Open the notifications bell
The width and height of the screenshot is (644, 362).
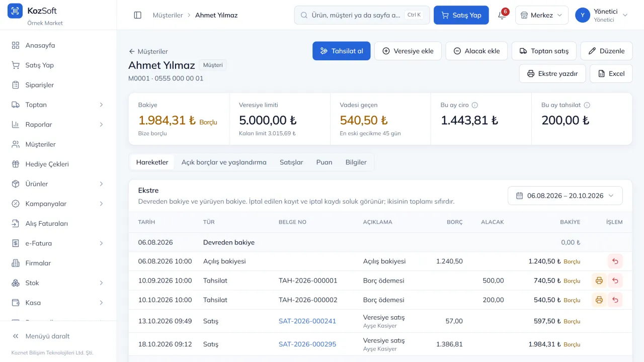[502, 15]
